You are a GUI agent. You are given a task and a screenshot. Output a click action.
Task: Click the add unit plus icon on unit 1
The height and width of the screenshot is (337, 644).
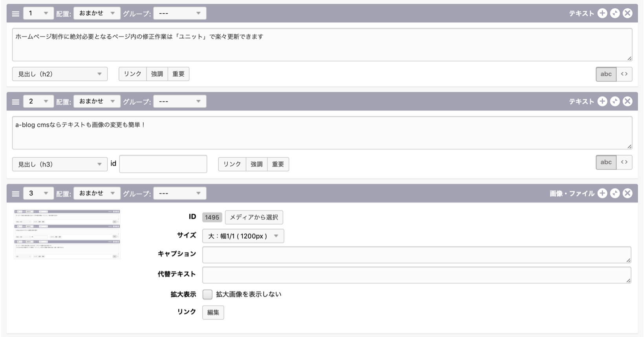click(602, 13)
